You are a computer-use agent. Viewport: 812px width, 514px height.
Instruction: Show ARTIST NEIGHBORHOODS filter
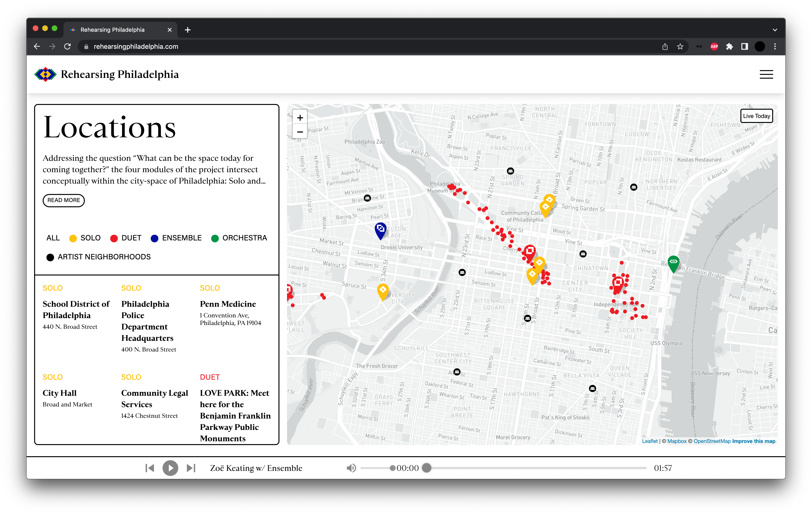pyautogui.click(x=98, y=257)
